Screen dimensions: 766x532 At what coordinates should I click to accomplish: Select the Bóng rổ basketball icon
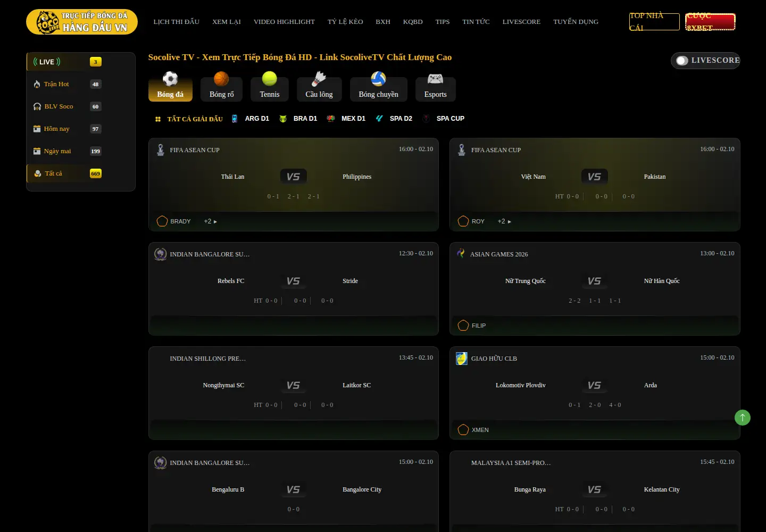(221, 79)
